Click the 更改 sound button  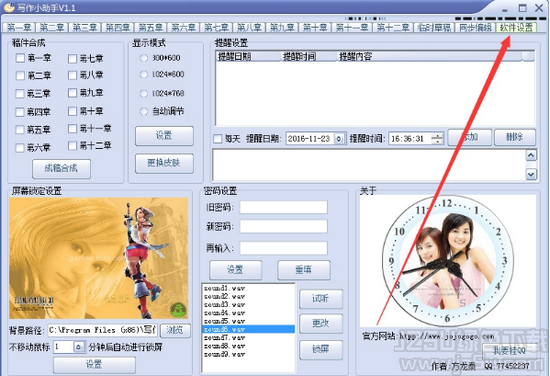321,323
